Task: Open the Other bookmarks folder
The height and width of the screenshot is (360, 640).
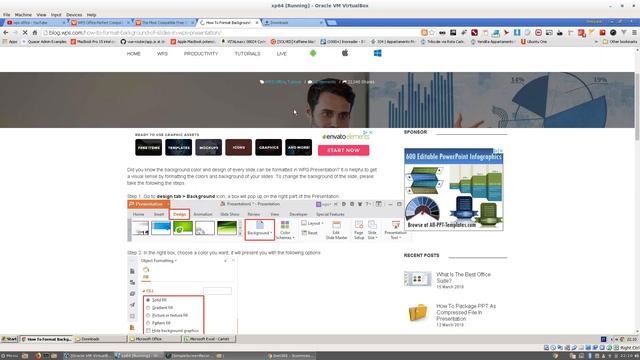Action: pos(620,42)
